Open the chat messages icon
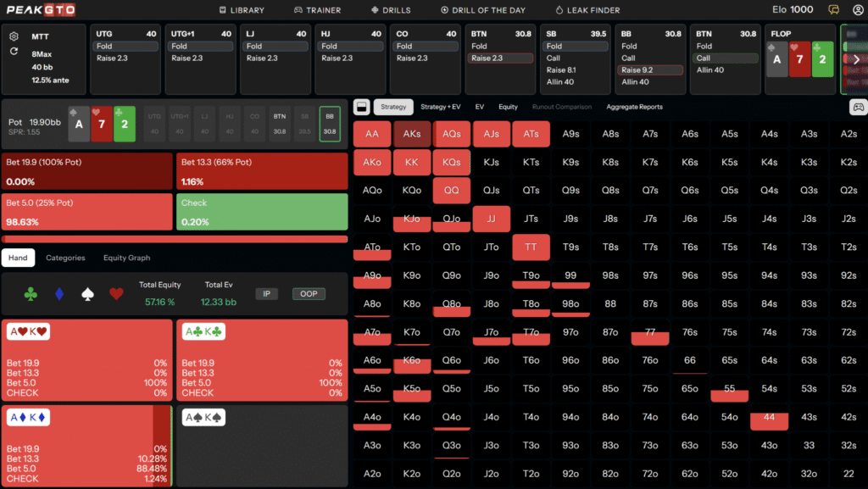The height and width of the screenshot is (489, 868). tap(833, 10)
